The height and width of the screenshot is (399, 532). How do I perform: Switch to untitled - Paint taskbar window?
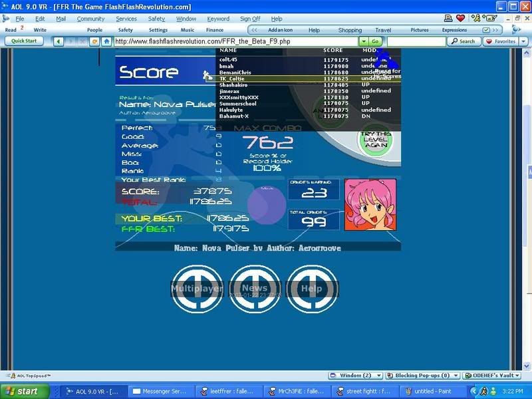click(433, 391)
